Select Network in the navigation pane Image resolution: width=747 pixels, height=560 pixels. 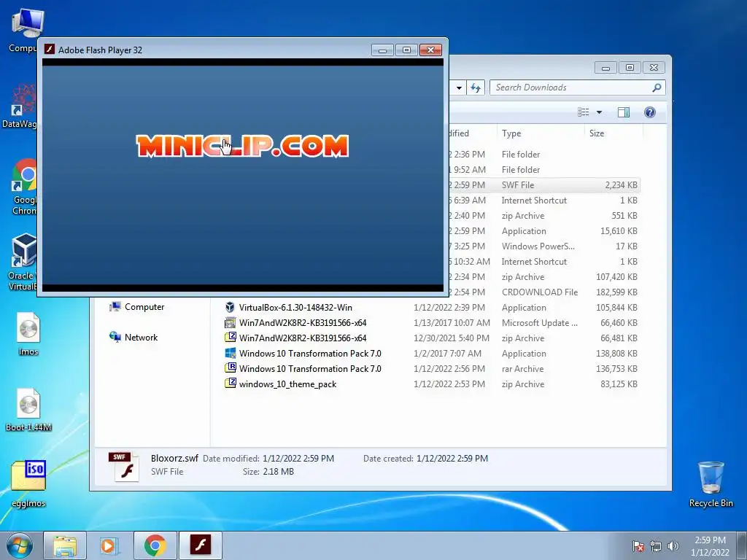pyautogui.click(x=134, y=338)
